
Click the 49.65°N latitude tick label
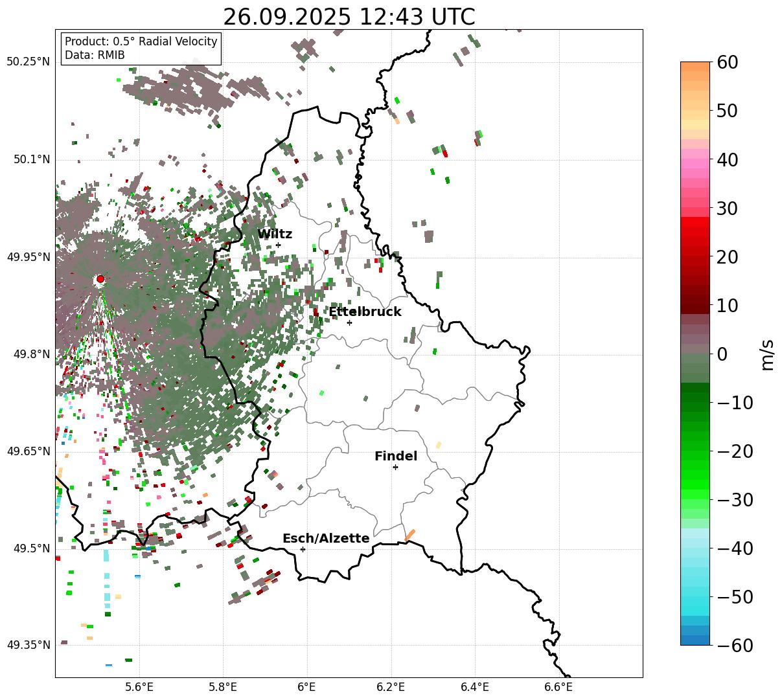[28, 451]
